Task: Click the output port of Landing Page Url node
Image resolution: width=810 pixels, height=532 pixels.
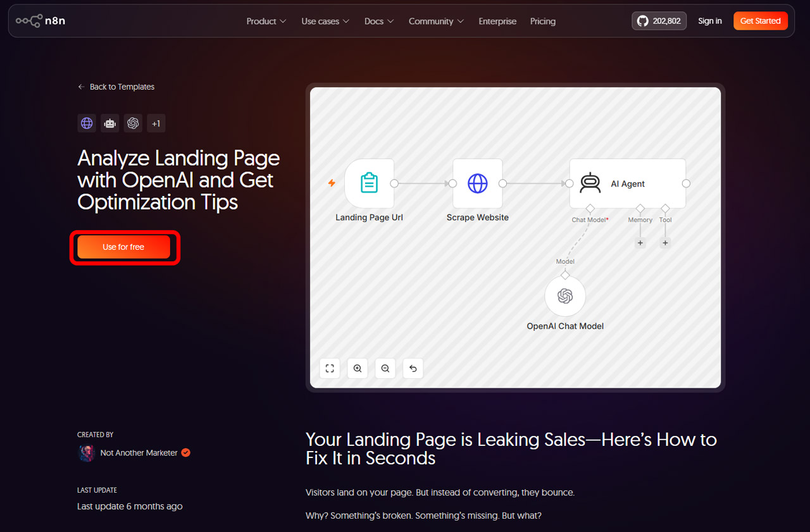Action: coord(394,183)
